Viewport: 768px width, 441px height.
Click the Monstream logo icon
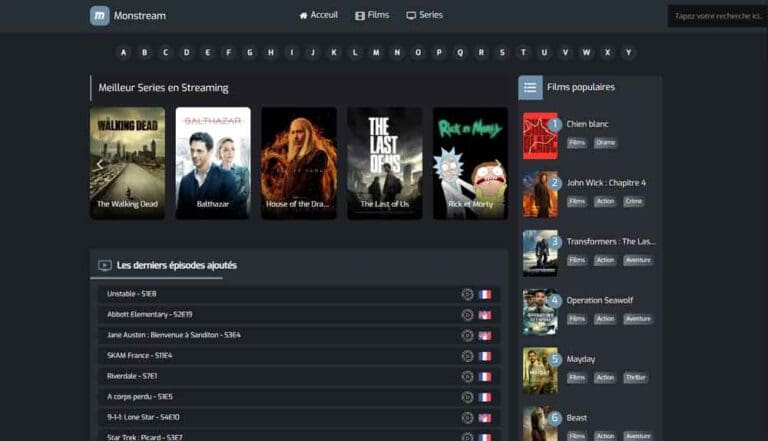tap(100, 16)
